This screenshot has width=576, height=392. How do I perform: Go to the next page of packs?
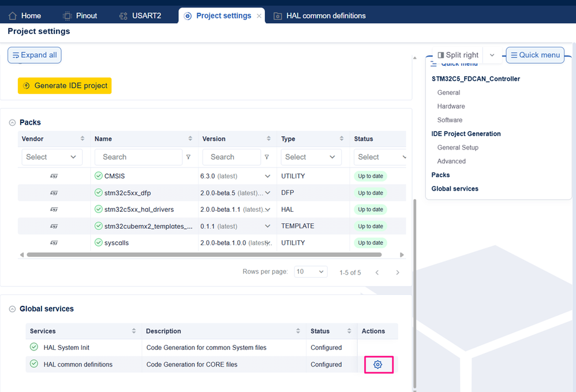[398, 272]
